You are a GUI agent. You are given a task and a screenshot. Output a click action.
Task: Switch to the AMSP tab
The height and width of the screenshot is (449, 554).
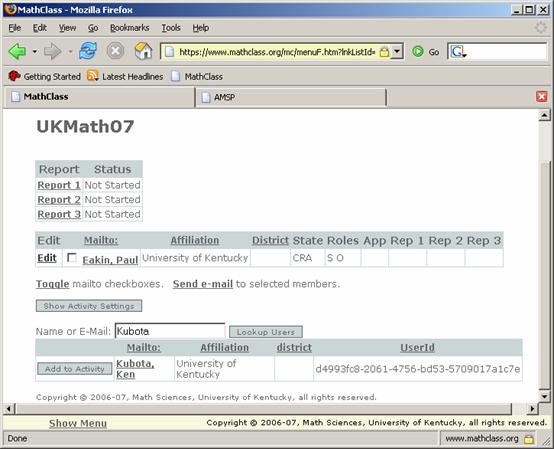(x=290, y=97)
